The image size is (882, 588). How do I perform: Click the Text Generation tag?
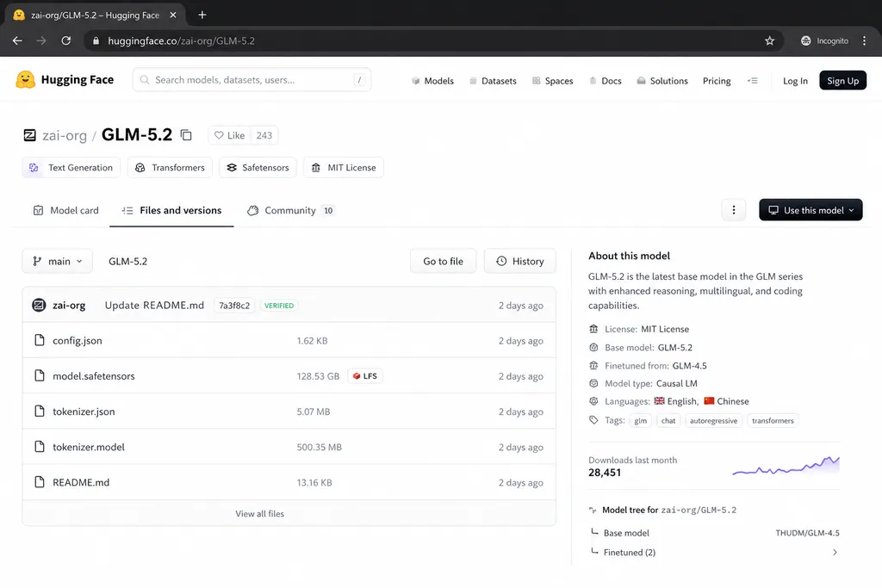click(71, 168)
